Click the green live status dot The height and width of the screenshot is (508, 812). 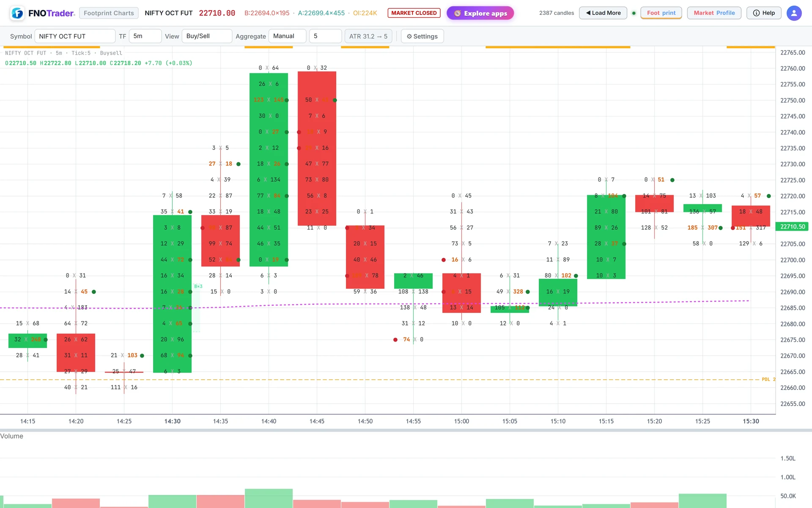[634, 13]
